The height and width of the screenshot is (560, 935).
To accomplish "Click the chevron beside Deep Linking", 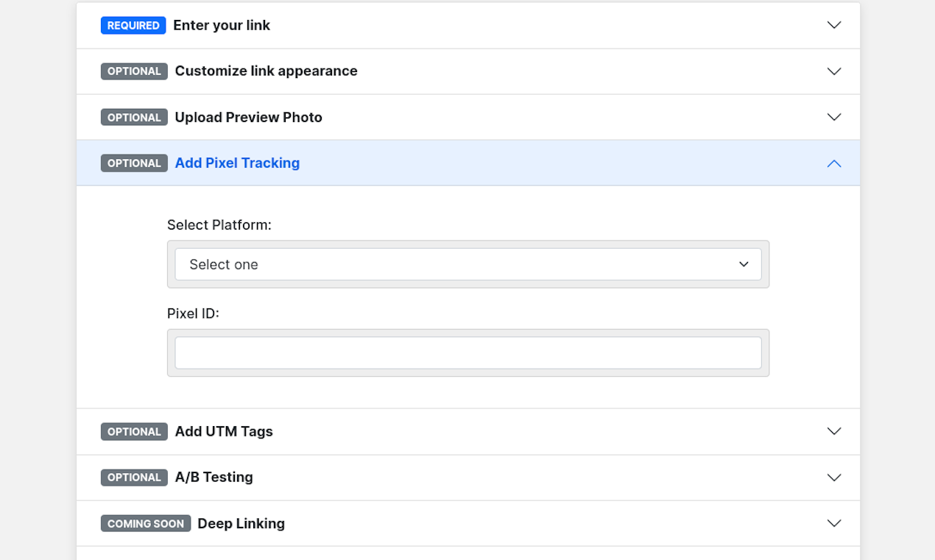I will 833,523.
